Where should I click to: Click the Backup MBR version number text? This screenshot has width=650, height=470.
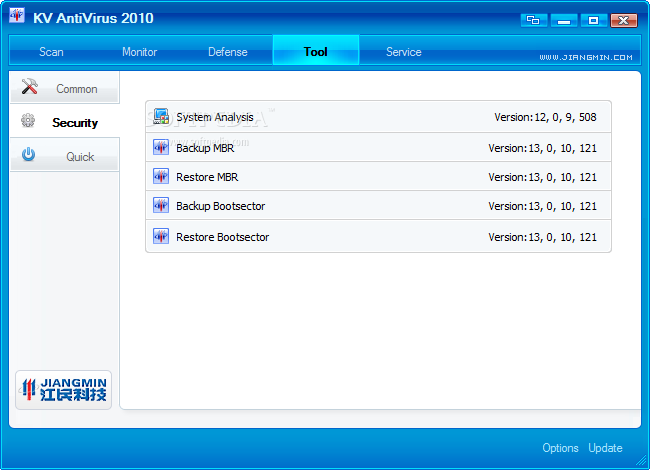click(x=543, y=148)
